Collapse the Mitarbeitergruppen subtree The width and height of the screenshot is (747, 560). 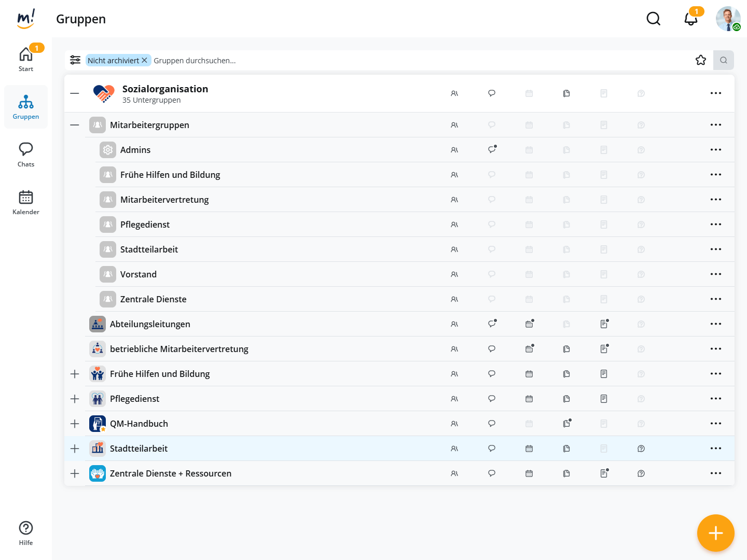point(75,125)
